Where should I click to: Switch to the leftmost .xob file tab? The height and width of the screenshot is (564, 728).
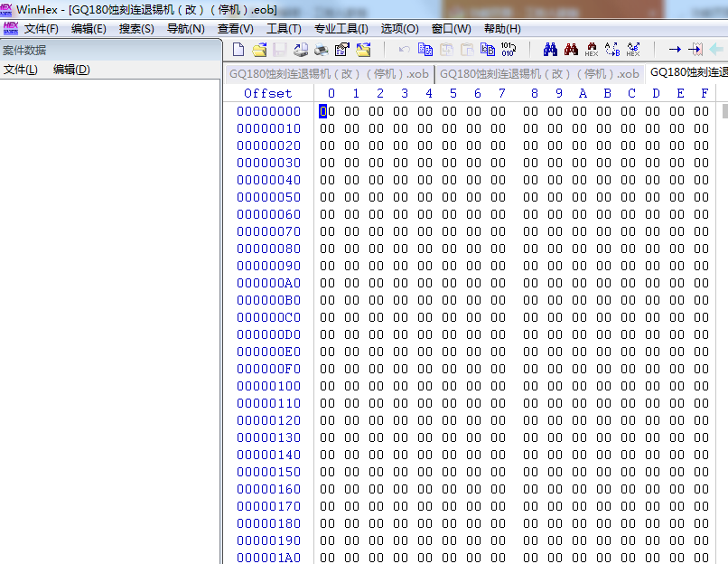(329, 73)
